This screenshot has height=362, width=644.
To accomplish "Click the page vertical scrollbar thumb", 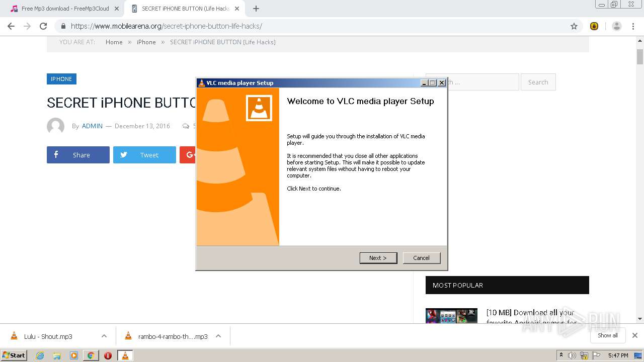I will 640,57.
